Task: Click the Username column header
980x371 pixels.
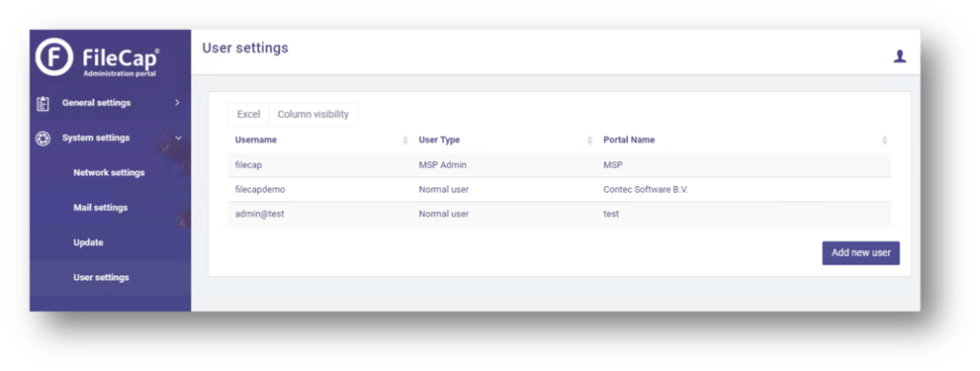Action: tap(256, 140)
